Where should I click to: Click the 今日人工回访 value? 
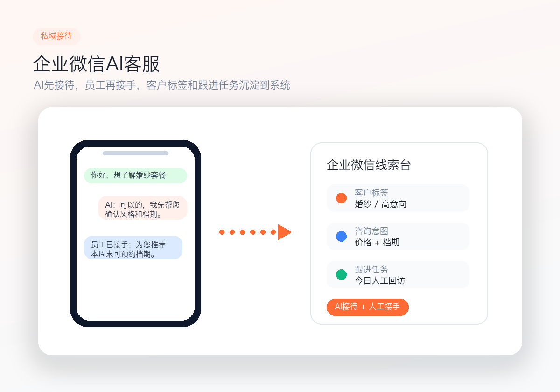click(x=380, y=280)
